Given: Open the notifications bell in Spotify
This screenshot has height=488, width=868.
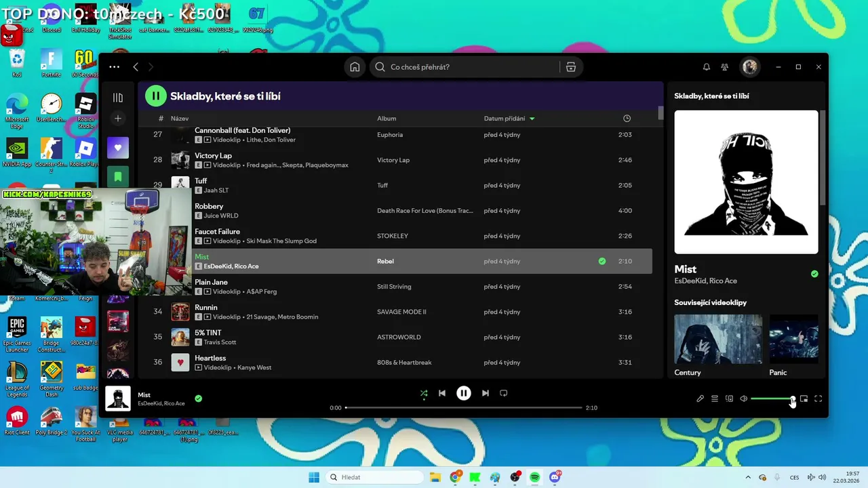Looking at the screenshot, I should point(706,67).
